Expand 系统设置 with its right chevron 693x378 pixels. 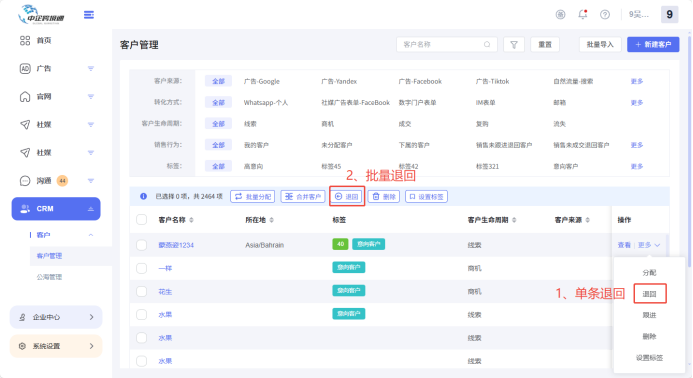(x=91, y=346)
